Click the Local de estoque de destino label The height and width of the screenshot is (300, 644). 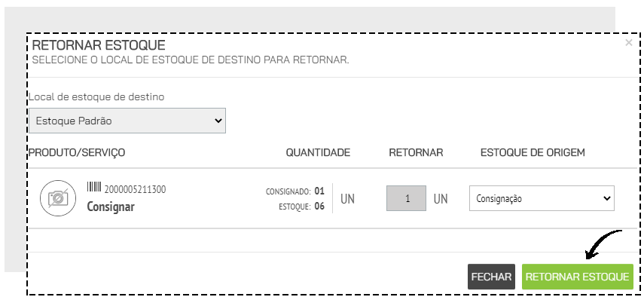[96, 97]
